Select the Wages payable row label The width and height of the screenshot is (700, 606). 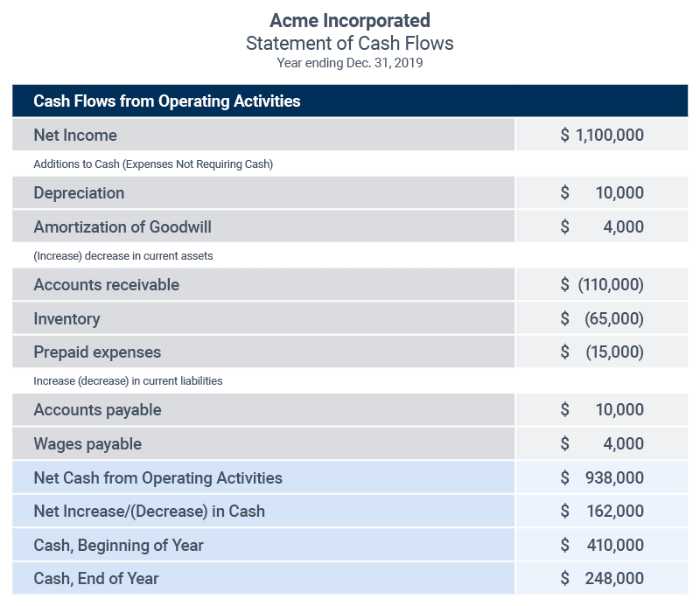[87, 444]
